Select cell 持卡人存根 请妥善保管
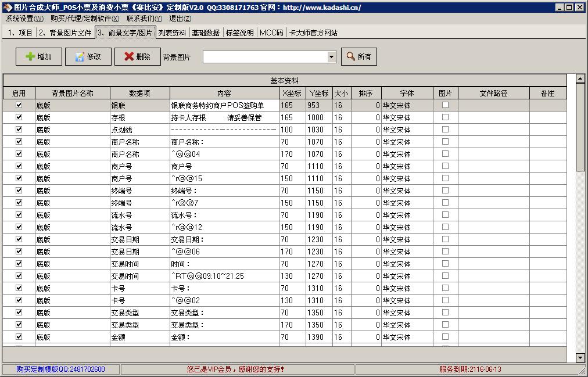 pos(224,118)
